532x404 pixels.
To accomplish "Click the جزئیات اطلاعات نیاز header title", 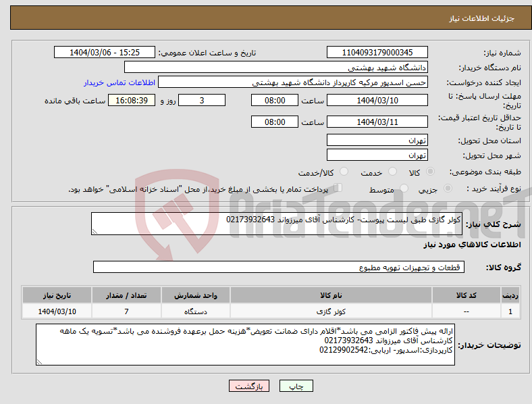I will pos(482,18).
